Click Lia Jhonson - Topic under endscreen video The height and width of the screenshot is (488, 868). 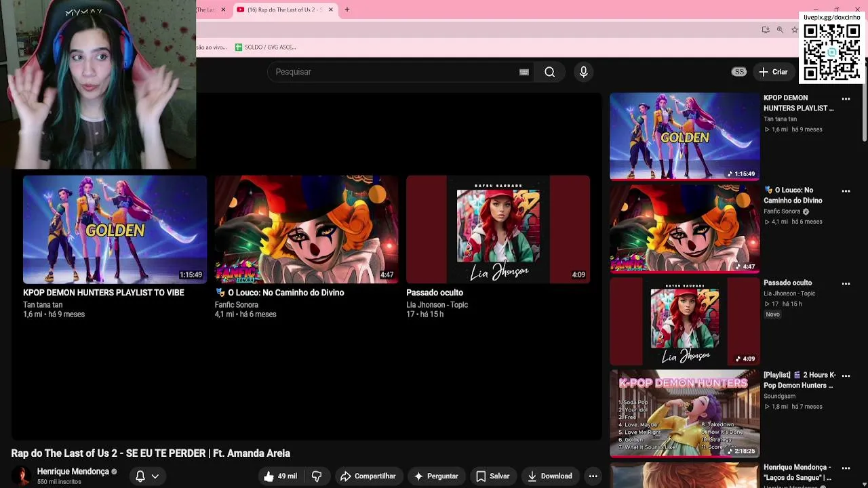pyautogui.click(x=437, y=305)
